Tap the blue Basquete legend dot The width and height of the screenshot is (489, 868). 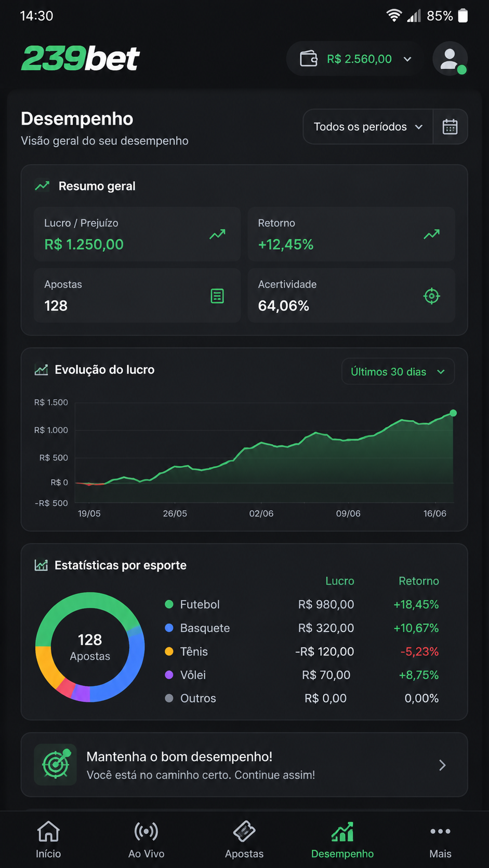(x=169, y=628)
